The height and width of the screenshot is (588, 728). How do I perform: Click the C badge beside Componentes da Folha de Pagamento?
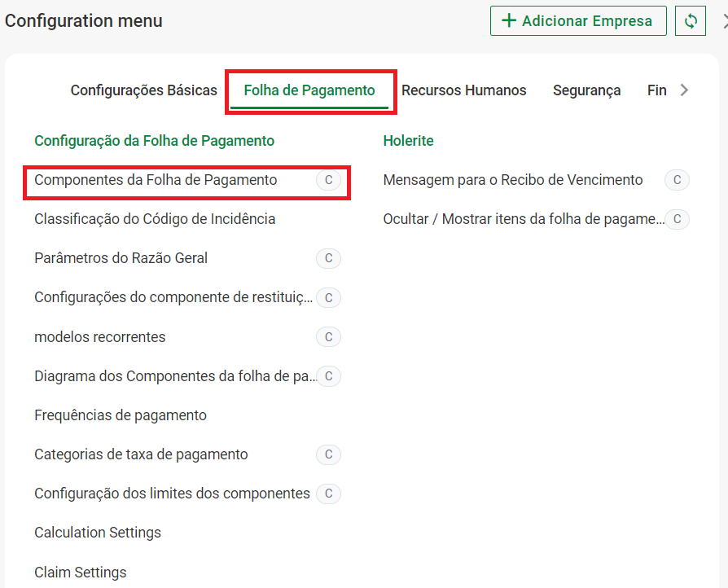click(x=328, y=181)
